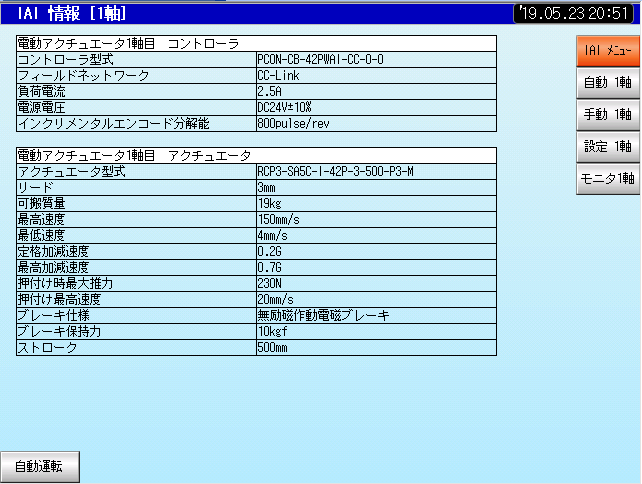Click the 自動運転 button
Viewport: 642px width, 484px height.
click(40, 467)
